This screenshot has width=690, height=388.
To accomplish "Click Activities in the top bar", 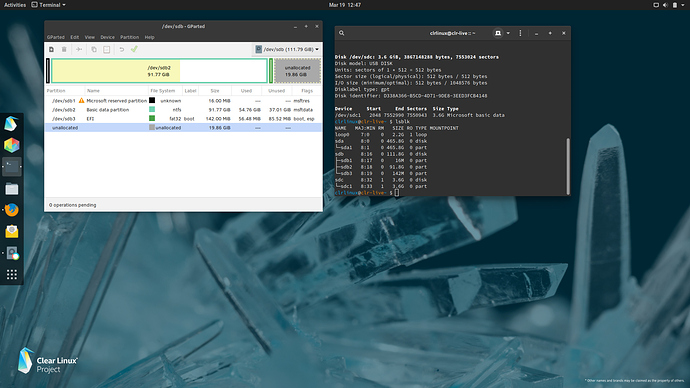I will pos(15,5).
